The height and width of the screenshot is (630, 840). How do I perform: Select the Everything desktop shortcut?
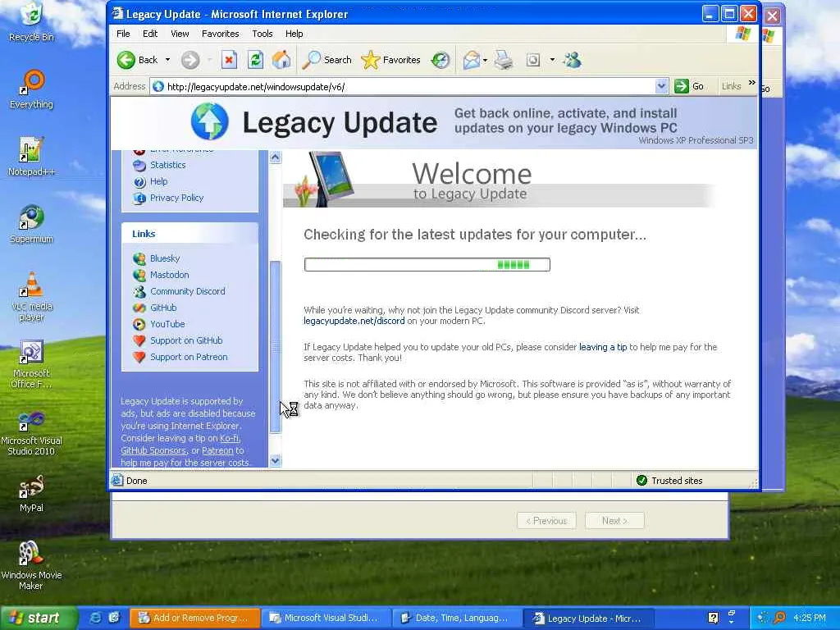pyautogui.click(x=32, y=89)
